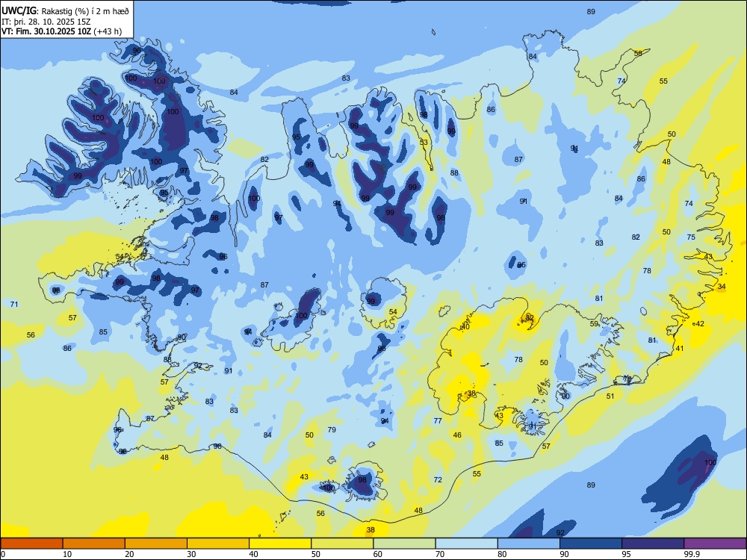Select the medium blue 80–90 legend swatch

528,544
